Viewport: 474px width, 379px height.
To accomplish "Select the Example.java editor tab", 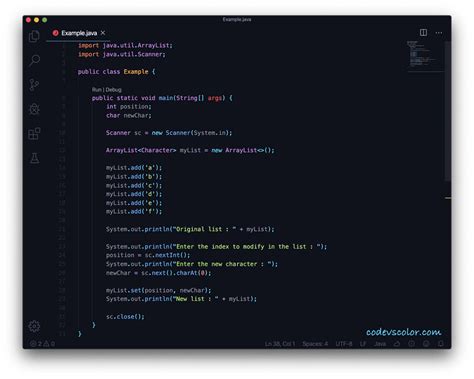I will [79, 33].
